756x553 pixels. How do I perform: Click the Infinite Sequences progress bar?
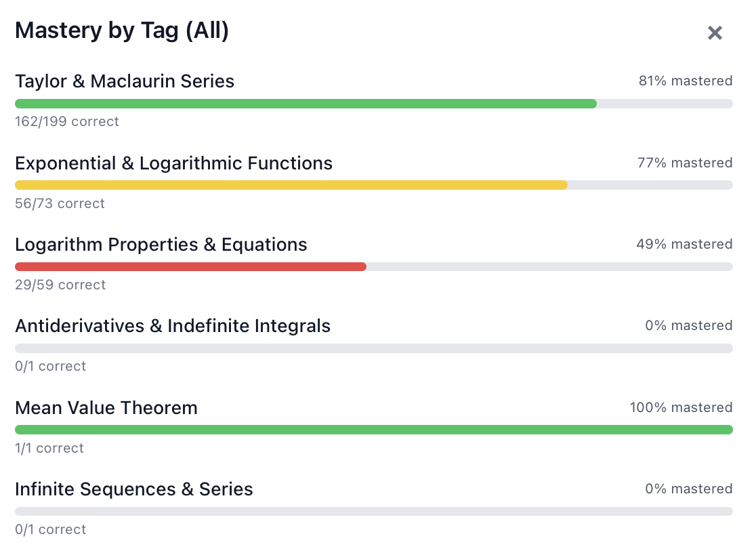tap(373, 511)
